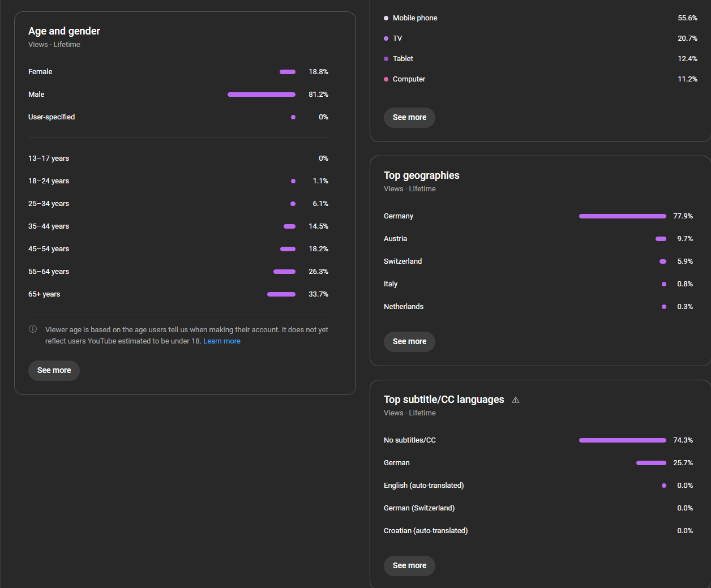
Task: Open the Learn more link
Action: click(x=222, y=341)
